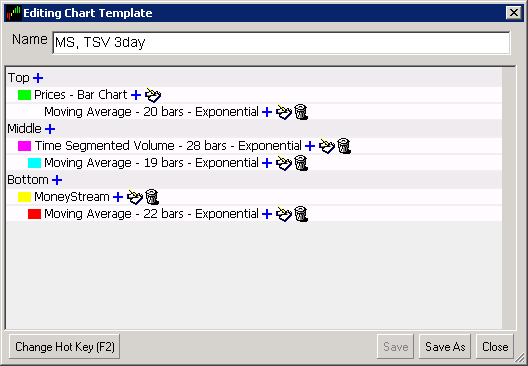528x366 pixels.
Task: Delete MoneyStream with its trash icon
Action: pyautogui.click(x=152, y=197)
